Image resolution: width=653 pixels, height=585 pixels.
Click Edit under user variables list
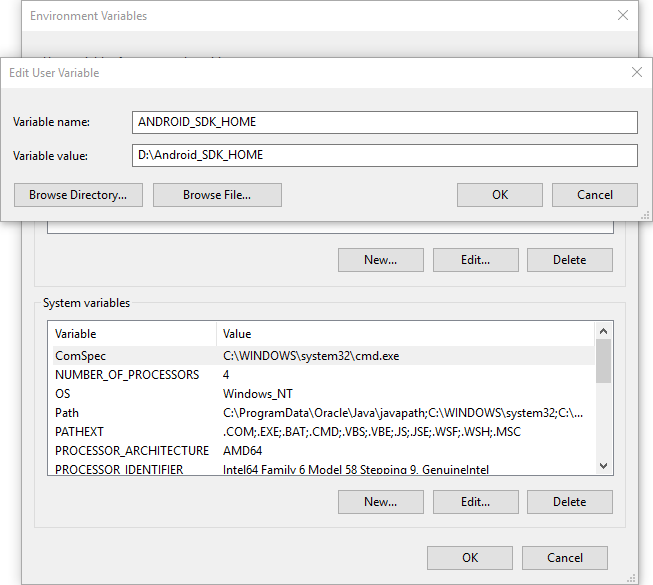pyautogui.click(x=476, y=260)
